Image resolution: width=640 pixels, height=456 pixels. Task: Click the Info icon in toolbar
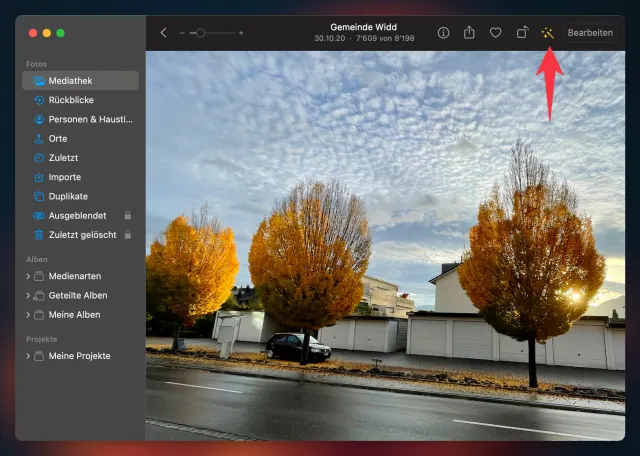(443, 33)
